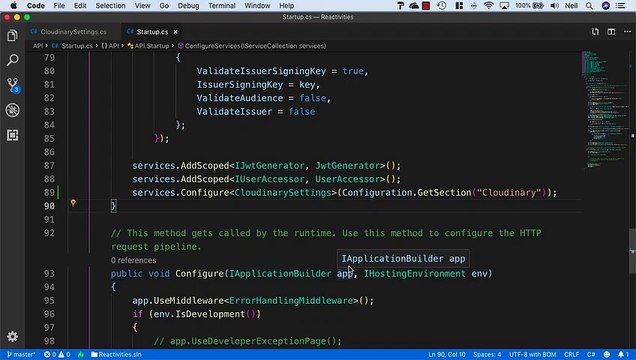This screenshot has height=360, width=636.
Task: Open the Go menu
Action: (164, 6)
